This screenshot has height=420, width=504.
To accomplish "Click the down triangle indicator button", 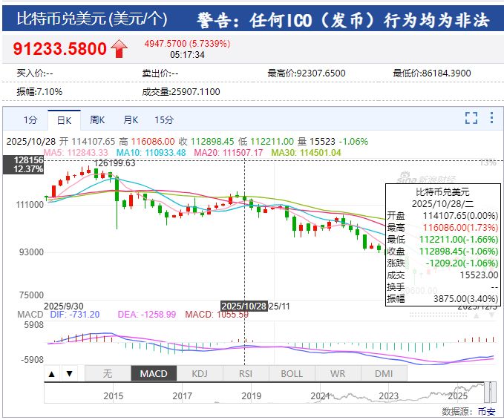I will click(x=69, y=374).
